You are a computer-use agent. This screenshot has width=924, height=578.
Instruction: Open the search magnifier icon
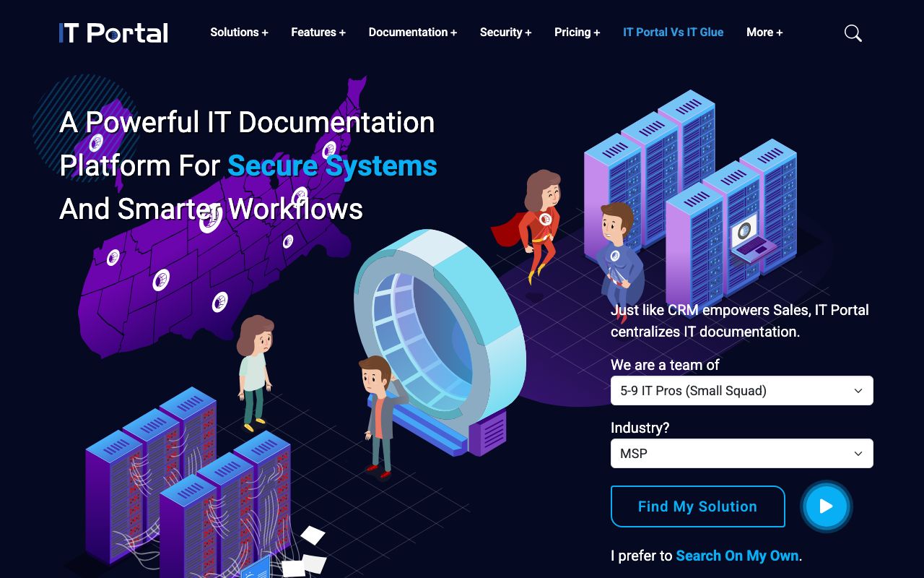click(853, 33)
